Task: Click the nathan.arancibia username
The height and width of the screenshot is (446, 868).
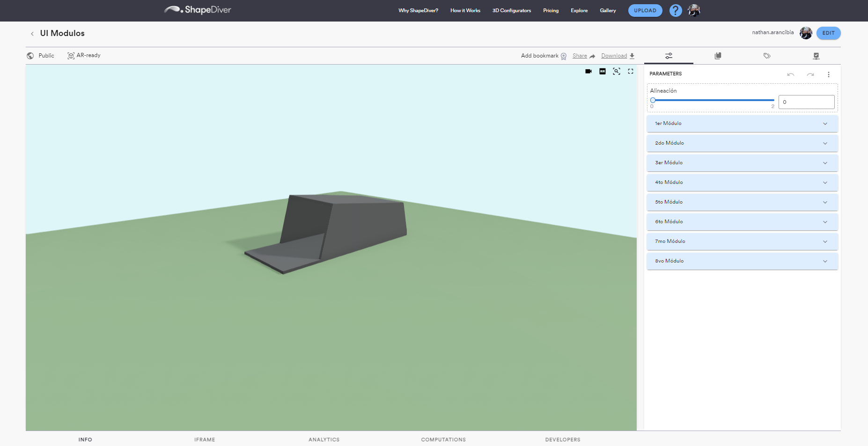Action: (x=772, y=32)
